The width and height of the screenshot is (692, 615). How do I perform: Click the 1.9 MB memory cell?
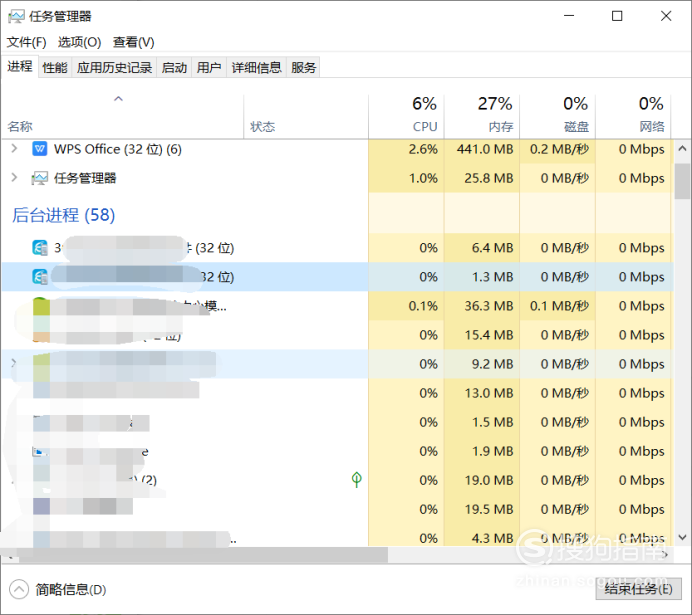(481, 451)
